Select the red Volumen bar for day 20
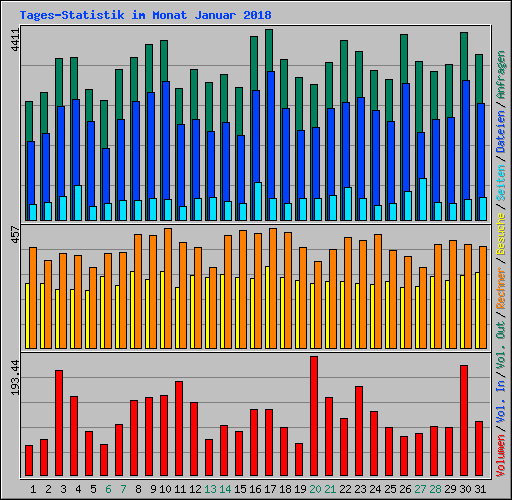Image resolution: width=512 pixels, height=500 pixels. pos(314,416)
